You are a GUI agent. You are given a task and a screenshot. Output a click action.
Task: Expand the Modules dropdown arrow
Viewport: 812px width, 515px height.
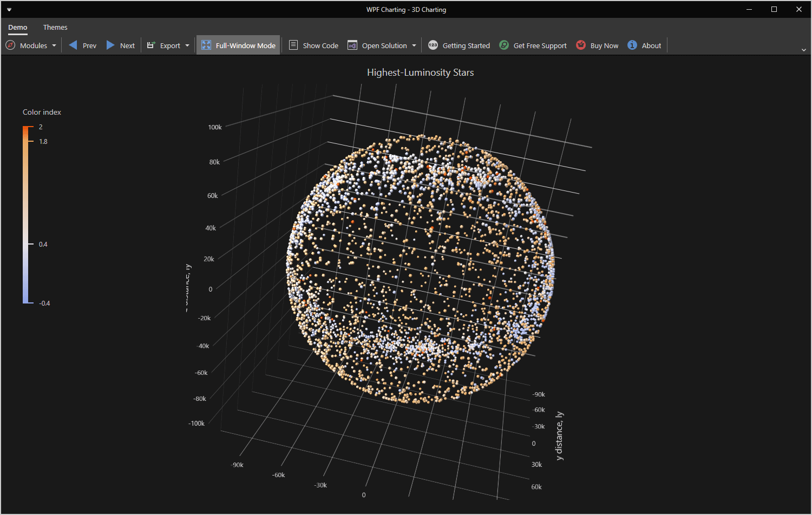tap(54, 46)
